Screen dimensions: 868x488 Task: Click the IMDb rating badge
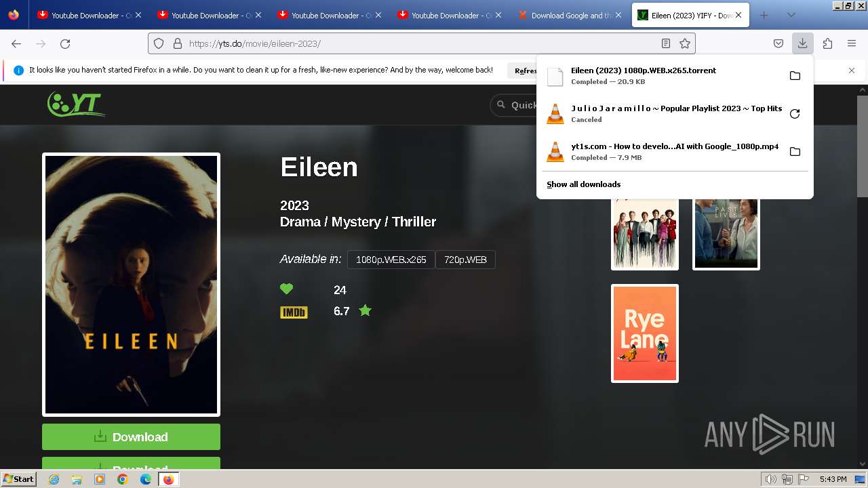coord(294,312)
